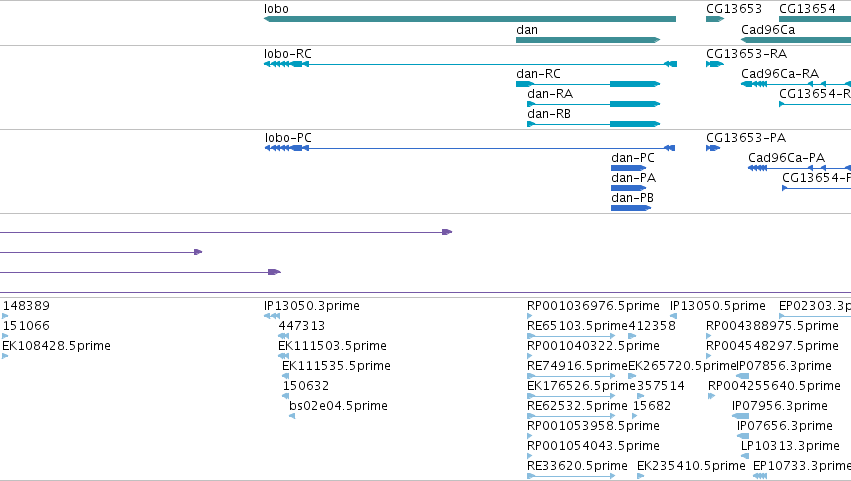Click the IP07856.3prime EST block
851x481 pixels.
(x=742, y=376)
